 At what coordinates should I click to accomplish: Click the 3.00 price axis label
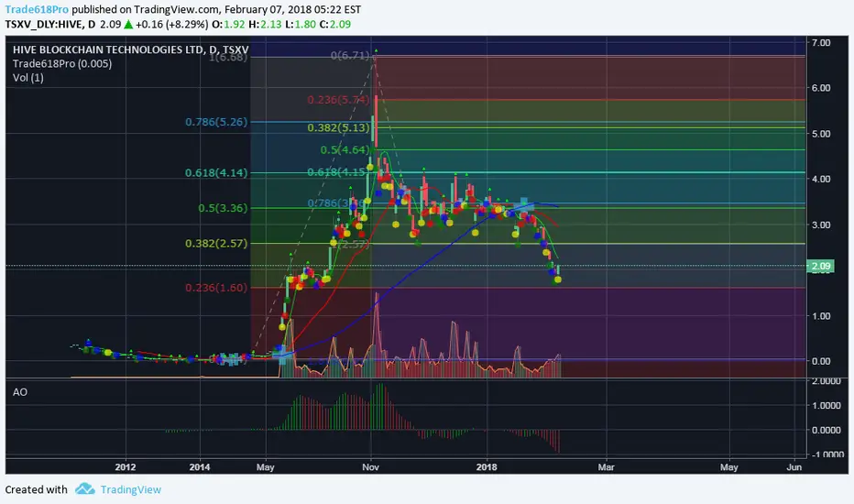click(x=821, y=225)
